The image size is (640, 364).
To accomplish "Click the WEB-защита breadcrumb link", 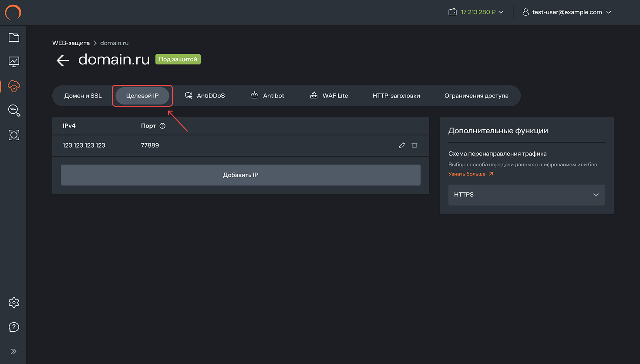I will click(x=71, y=43).
